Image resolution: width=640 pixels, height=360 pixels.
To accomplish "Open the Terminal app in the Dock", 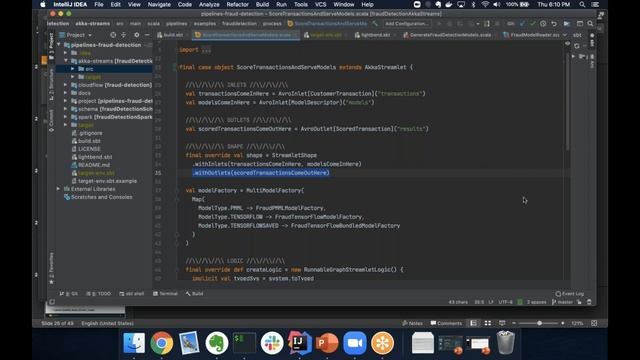I will [x=244, y=343].
